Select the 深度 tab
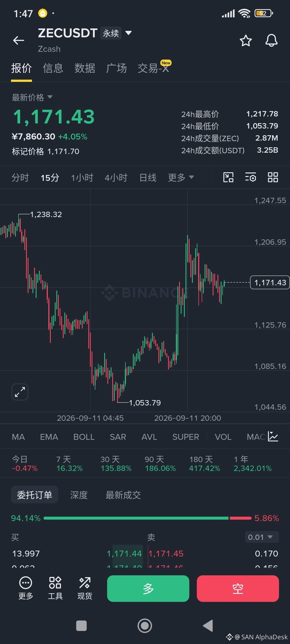 point(79,495)
